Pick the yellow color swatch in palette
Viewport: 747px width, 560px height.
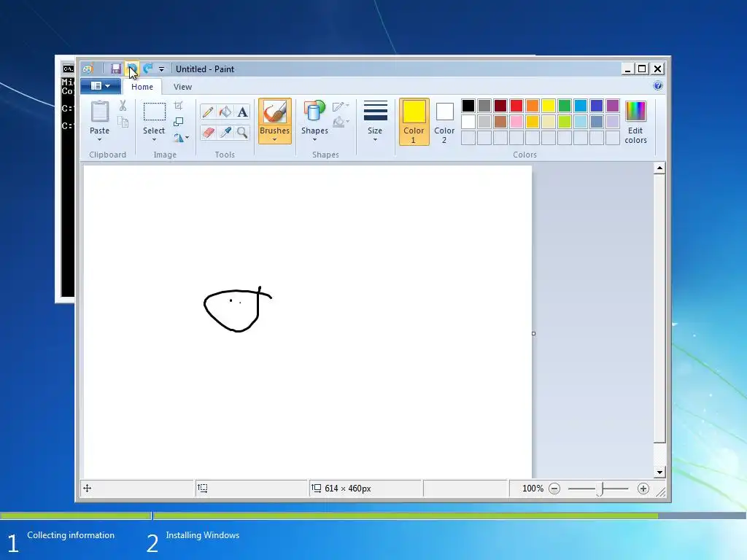pyautogui.click(x=549, y=106)
